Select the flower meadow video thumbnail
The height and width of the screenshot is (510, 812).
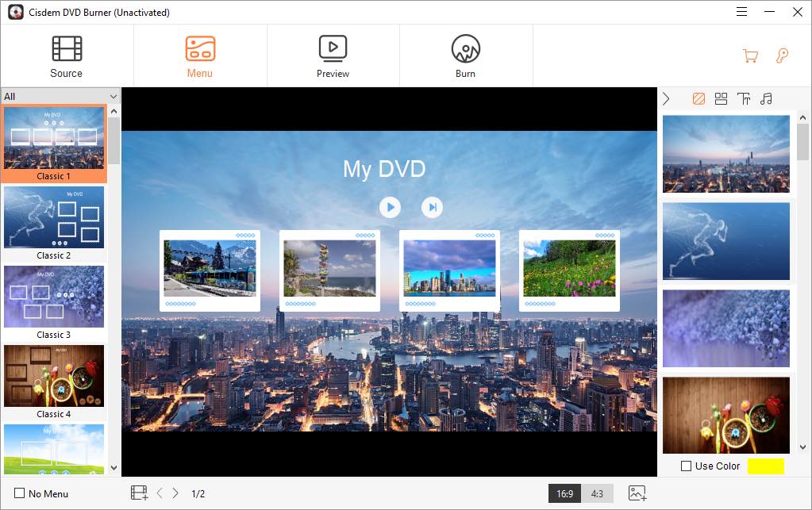point(569,268)
